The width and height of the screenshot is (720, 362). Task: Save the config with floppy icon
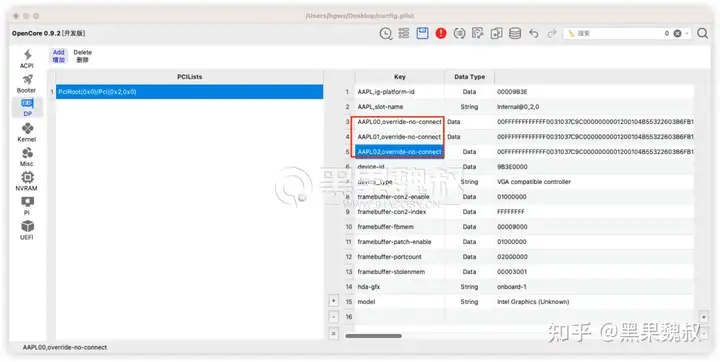pos(422,33)
